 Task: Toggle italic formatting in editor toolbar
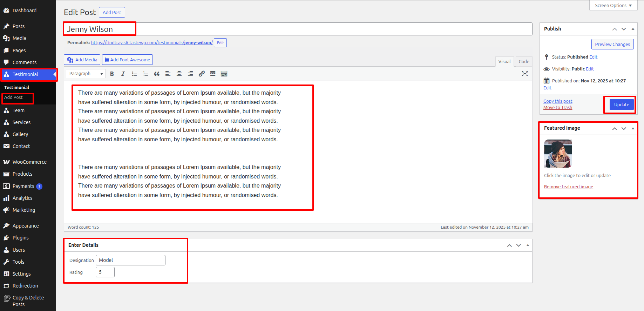[123, 74]
